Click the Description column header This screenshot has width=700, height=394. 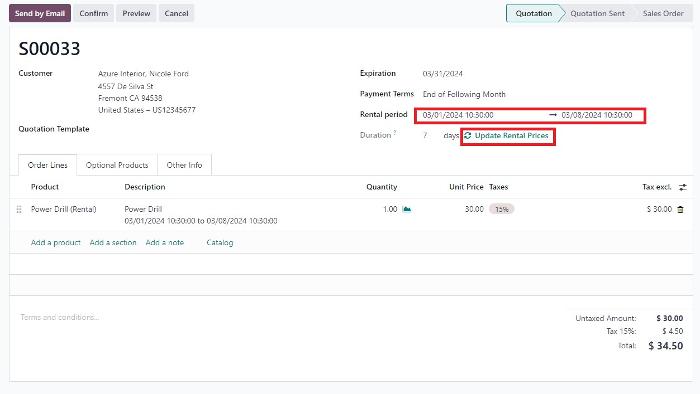[x=145, y=187]
